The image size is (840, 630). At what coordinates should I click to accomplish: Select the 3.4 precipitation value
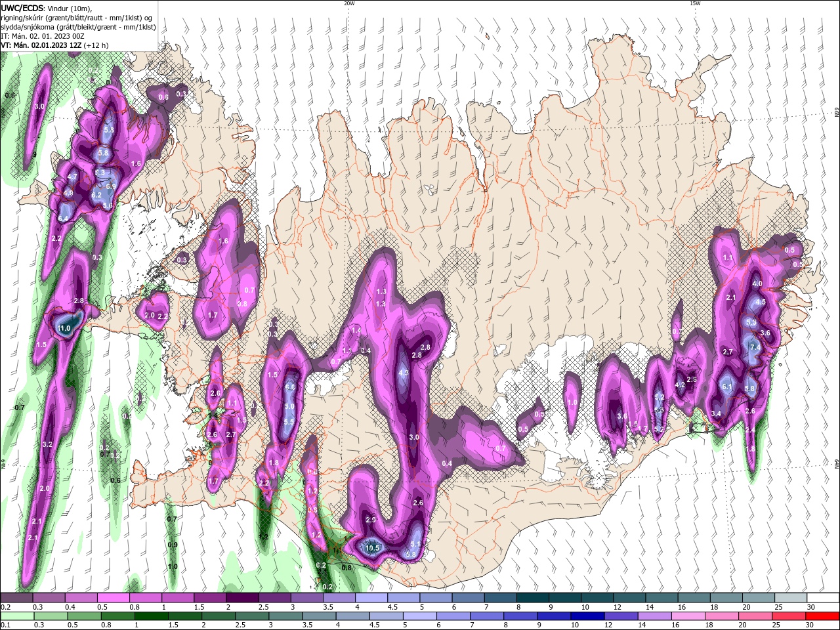[x=716, y=413]
